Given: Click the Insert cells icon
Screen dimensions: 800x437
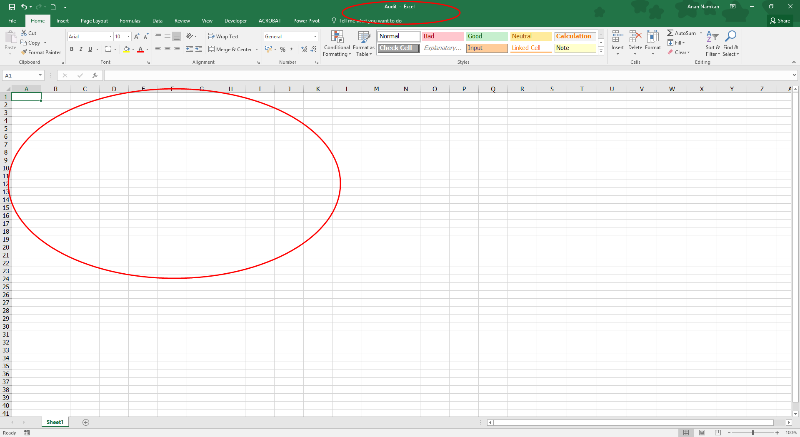Looking at the screenshot, I should click(x=617, y=38).
